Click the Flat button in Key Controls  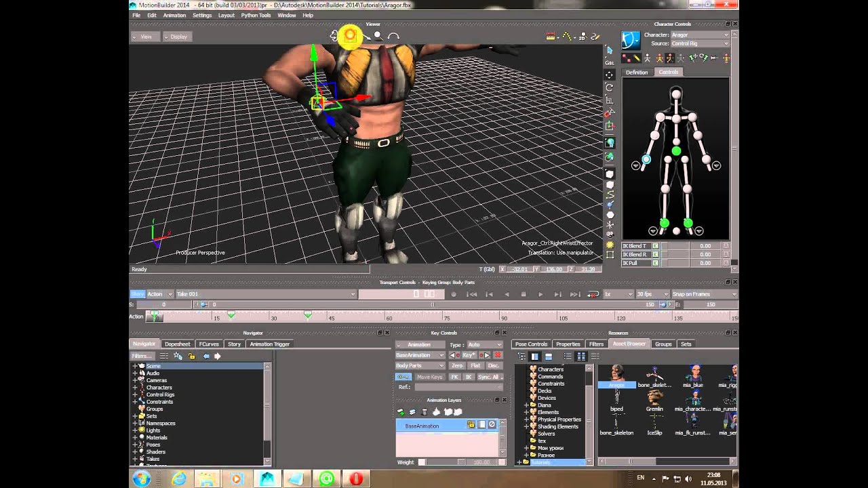[475, 366]
